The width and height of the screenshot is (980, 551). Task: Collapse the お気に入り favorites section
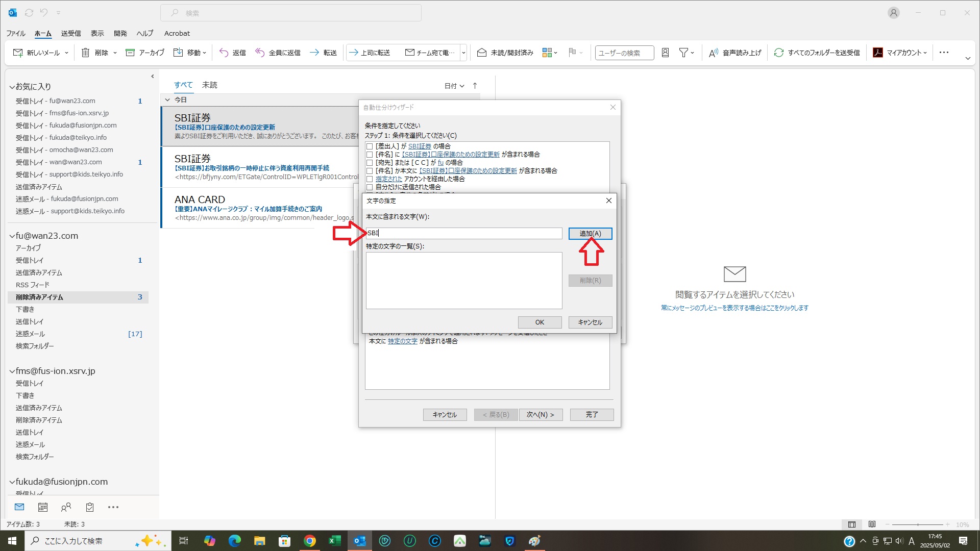tap(12, 87)
